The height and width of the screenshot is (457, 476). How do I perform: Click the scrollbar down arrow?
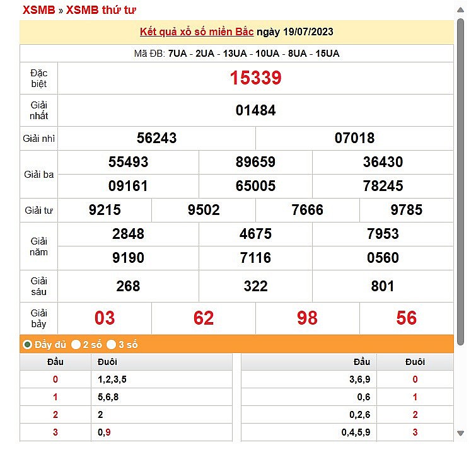461,432
